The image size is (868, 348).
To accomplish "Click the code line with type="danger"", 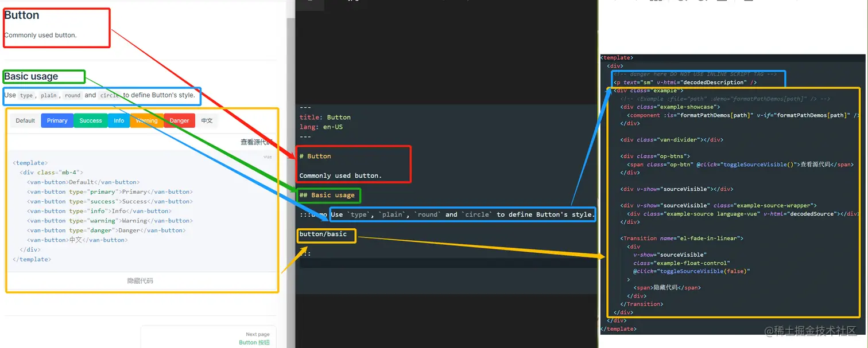I will coord(106,230).
